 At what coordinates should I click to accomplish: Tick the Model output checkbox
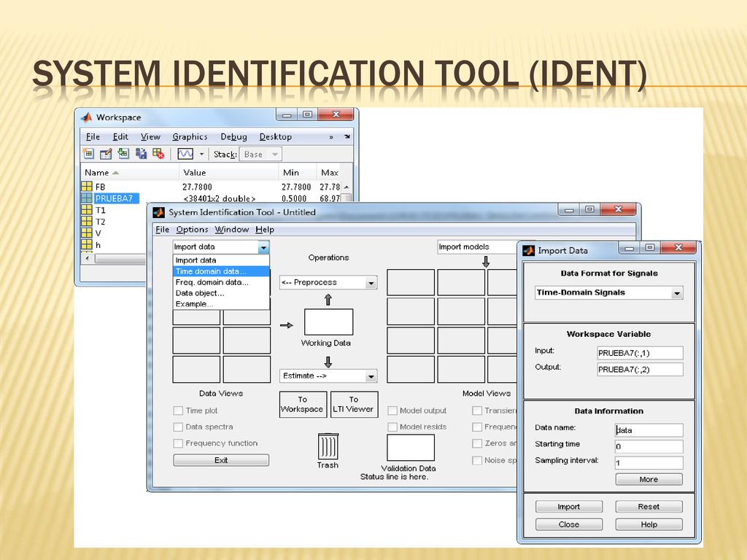(x=392, y=411)
